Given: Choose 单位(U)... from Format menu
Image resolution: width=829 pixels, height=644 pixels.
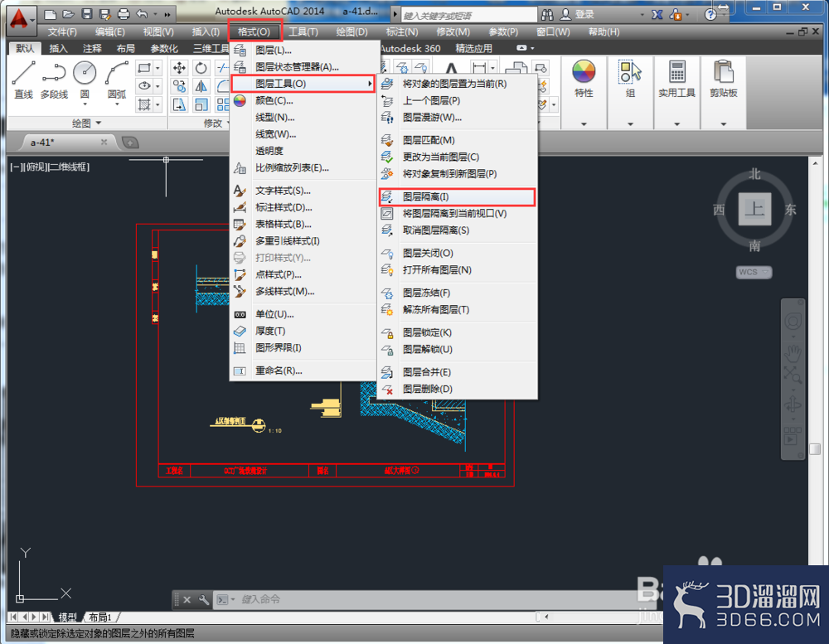Looking at the screenshot, I should point(303,314).
